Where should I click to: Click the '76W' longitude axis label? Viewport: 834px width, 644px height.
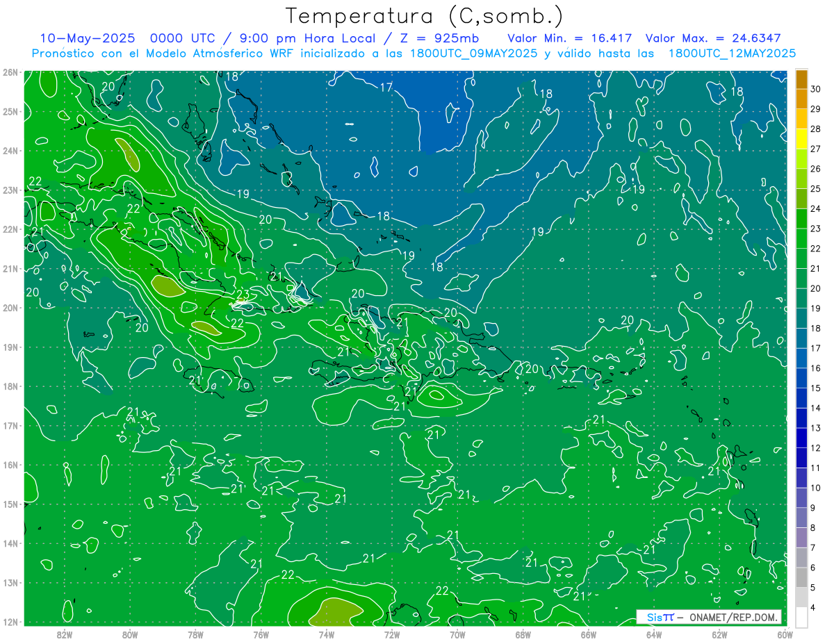coord(261,634)
